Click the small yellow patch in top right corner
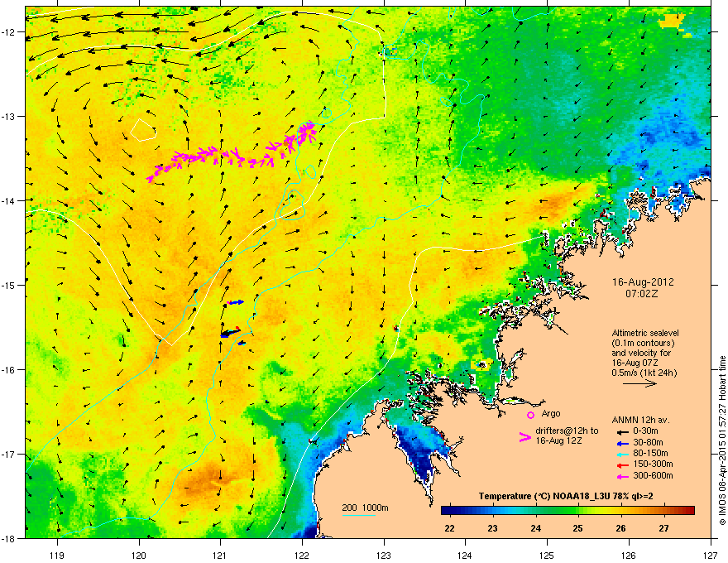 coord(673,22)
